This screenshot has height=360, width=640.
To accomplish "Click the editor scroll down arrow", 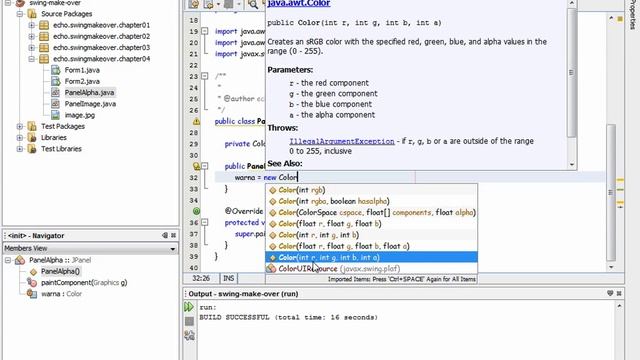I will coord(611,267).
